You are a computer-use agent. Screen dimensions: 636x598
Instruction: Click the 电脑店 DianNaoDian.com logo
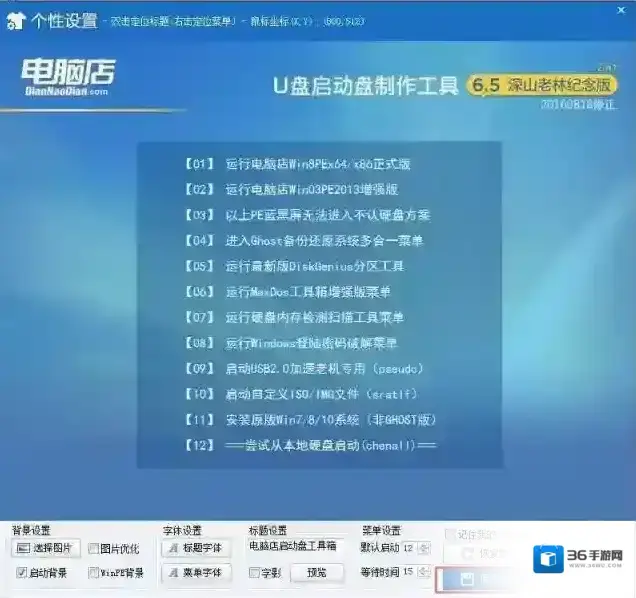(x=68, y=77)
